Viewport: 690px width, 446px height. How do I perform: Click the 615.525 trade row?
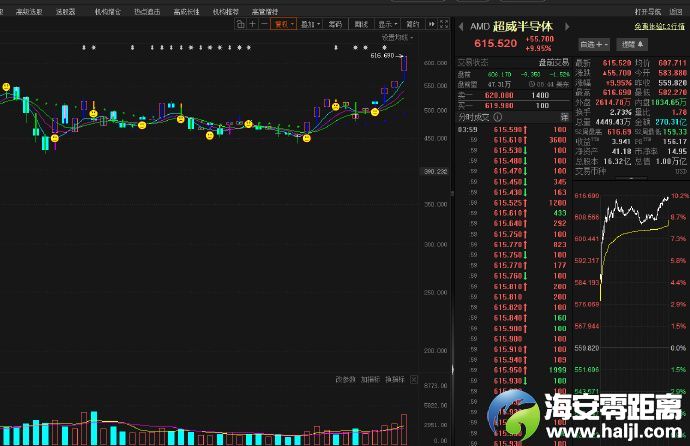tap(514, 203)
